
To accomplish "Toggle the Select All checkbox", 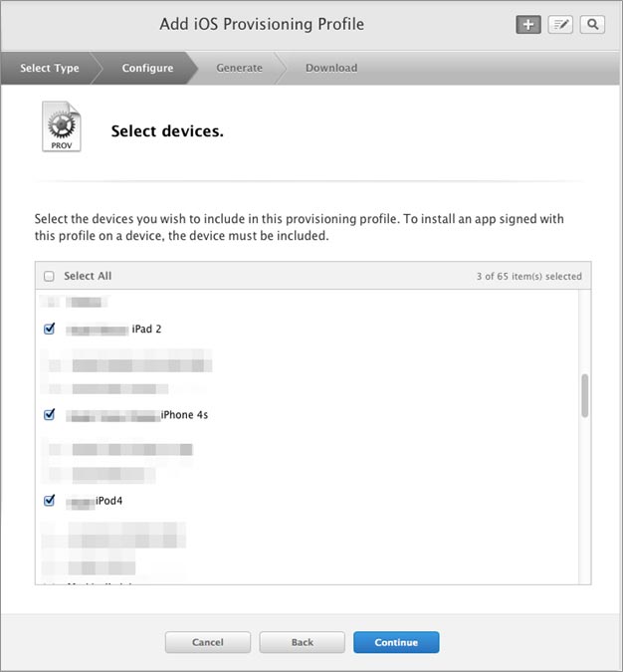I will [x=50, y=276].
